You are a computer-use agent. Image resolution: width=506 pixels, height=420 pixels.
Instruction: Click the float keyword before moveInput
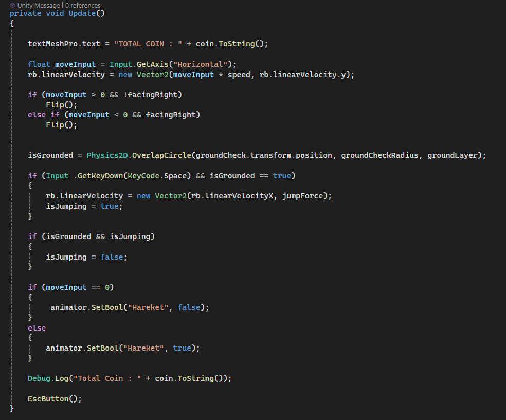39,64
